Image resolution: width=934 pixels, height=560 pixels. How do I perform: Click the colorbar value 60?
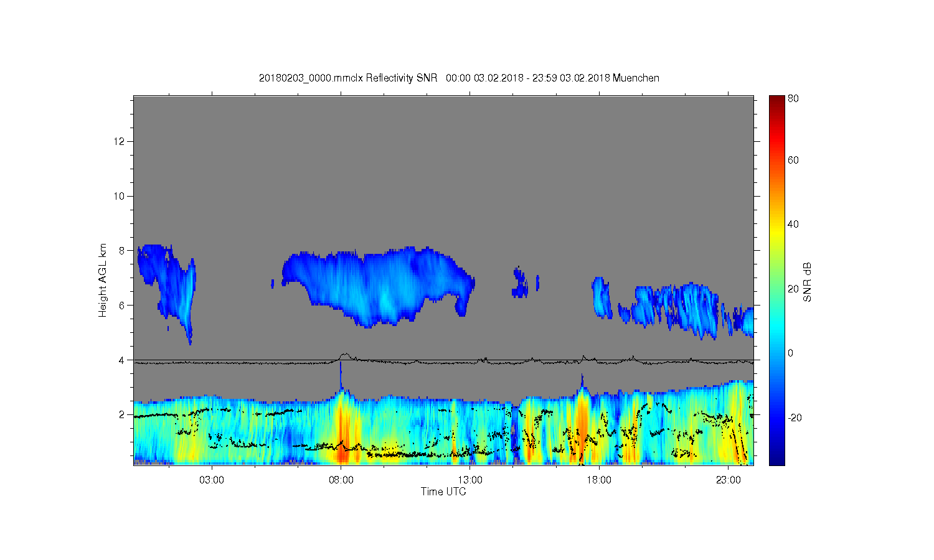tap(793, 160)
